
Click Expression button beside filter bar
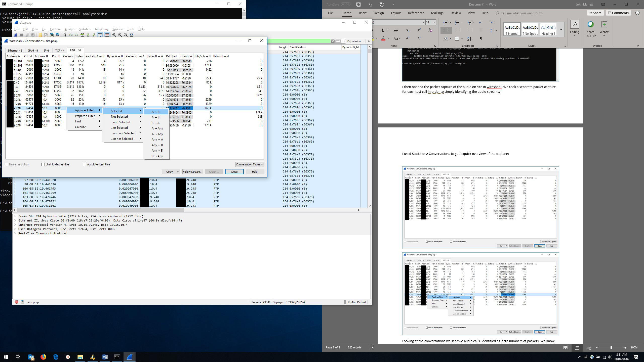[355, 41]
